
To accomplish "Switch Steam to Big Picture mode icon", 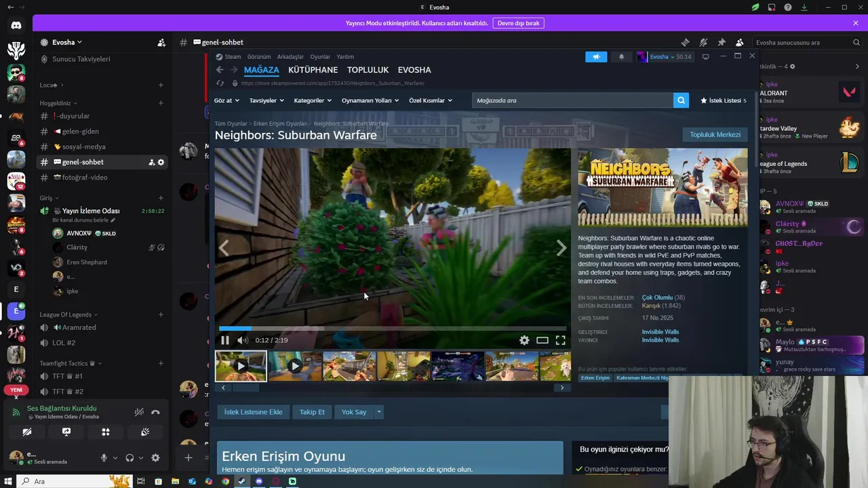I will coord(705,57).
